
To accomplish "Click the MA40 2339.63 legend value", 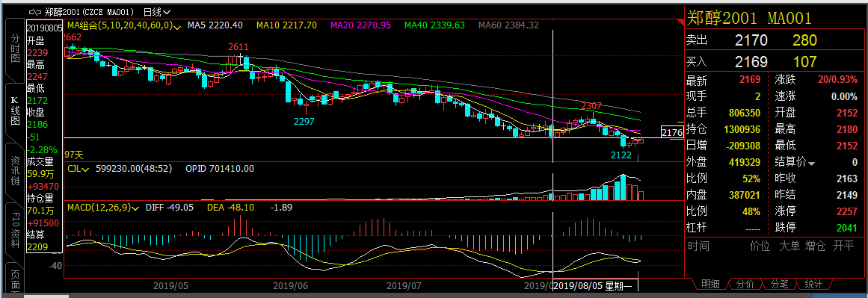I will pos(434,25).
